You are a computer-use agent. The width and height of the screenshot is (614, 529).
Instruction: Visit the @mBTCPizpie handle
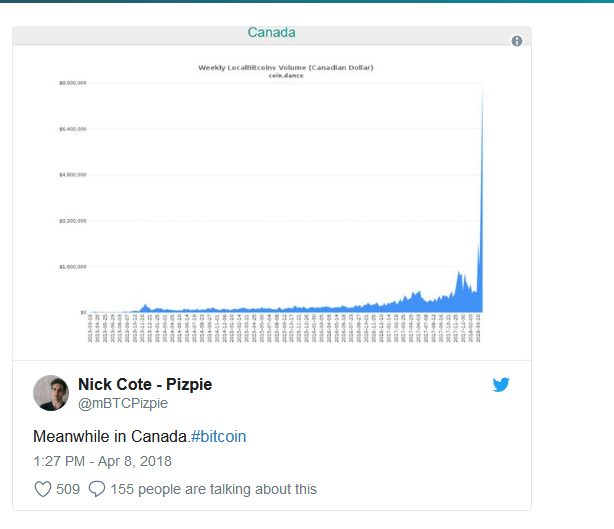click(123, 403)
